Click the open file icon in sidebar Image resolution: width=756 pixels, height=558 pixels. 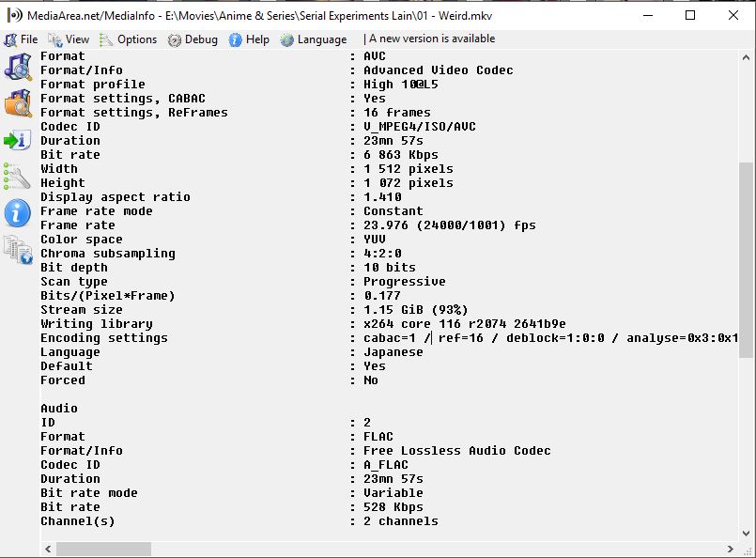(x=18, y=67)
